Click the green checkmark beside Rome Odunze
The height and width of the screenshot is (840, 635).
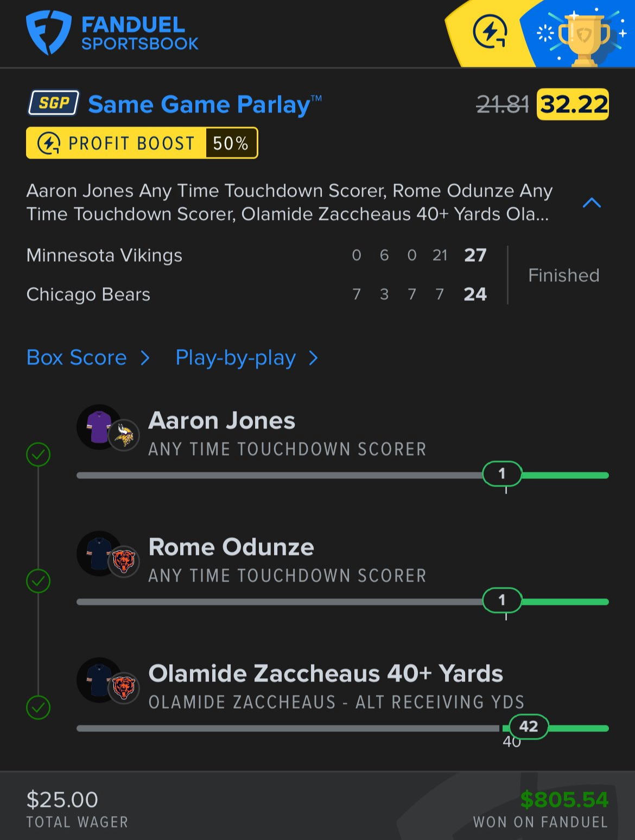[x=39, y=581]
